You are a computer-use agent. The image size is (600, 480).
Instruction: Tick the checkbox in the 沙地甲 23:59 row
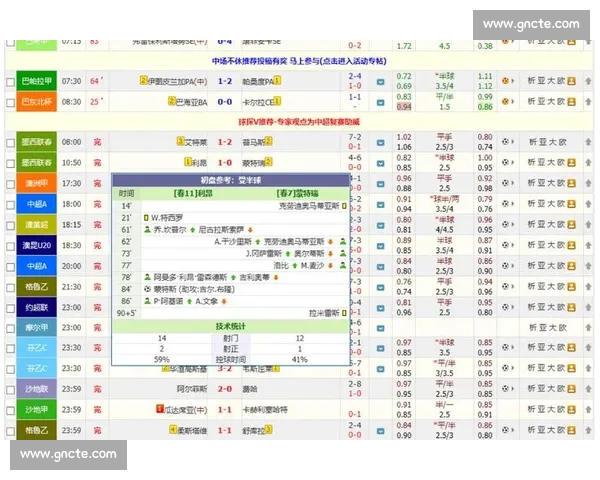pos(10,411)
